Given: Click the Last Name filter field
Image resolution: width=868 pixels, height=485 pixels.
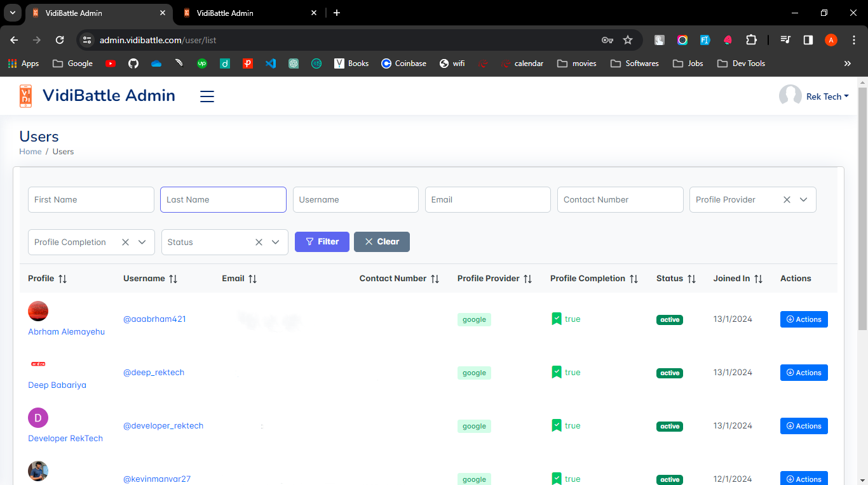Looking at the screenshot, I should pos(223,199).
